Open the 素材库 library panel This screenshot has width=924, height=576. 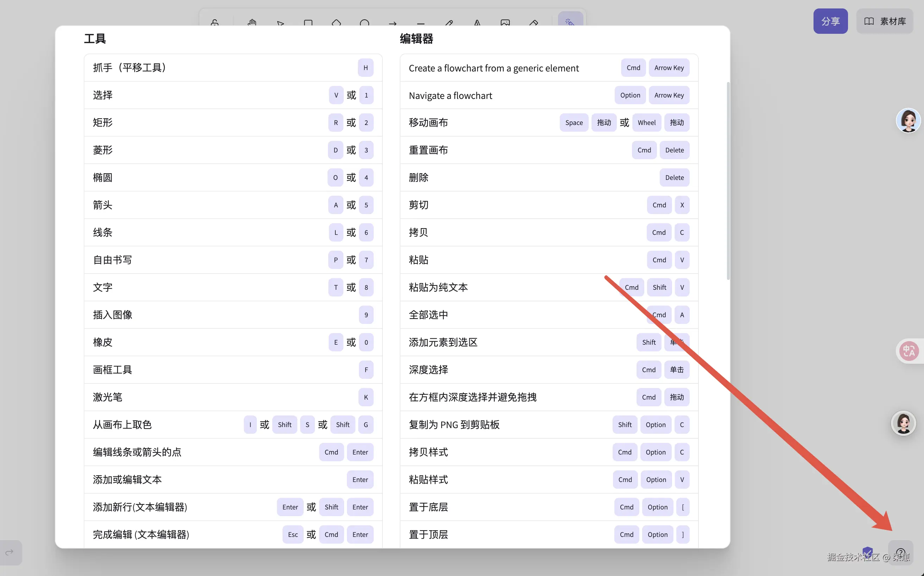point(885,21)
